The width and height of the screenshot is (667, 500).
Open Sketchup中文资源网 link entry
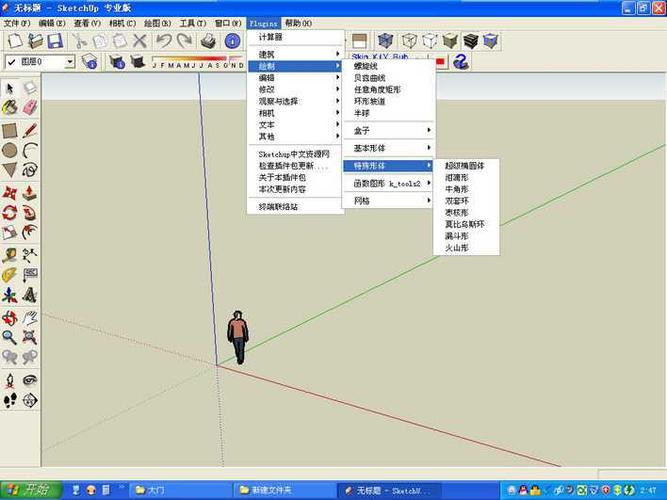coord(296,154)
